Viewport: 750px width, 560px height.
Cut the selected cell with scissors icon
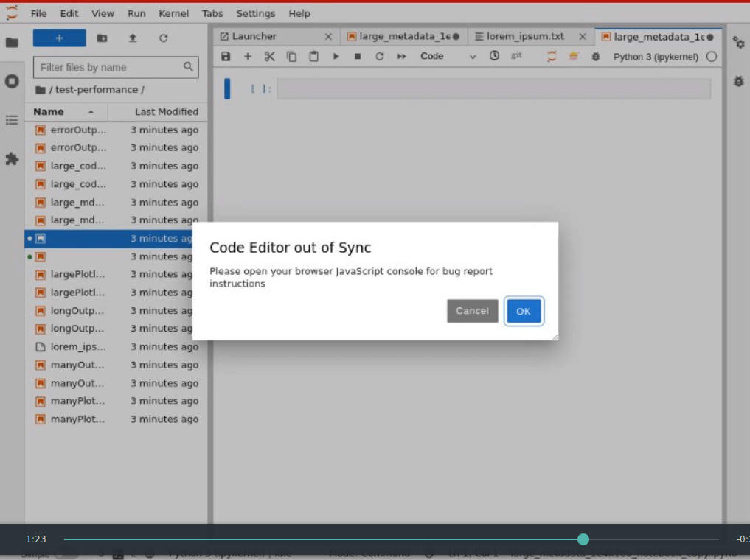pyautogui.click(x=270, y=55)
